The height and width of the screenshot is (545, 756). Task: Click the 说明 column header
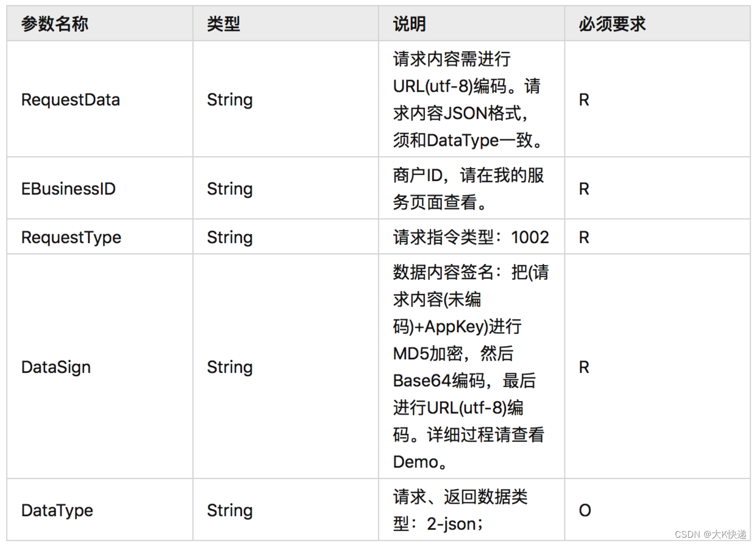[409, 24]
